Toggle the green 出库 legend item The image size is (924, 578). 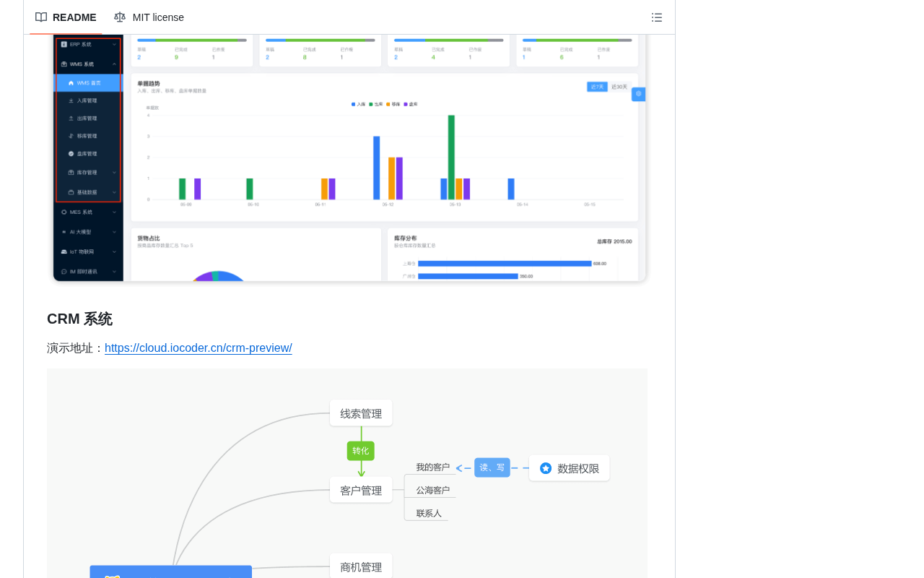(376, 104)
